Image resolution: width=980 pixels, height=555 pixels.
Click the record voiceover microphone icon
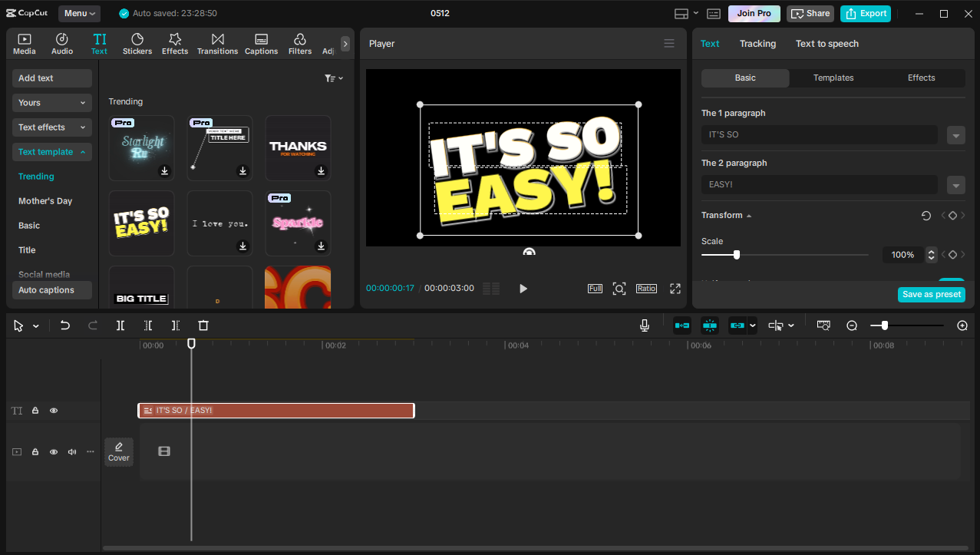click(645, 325)
